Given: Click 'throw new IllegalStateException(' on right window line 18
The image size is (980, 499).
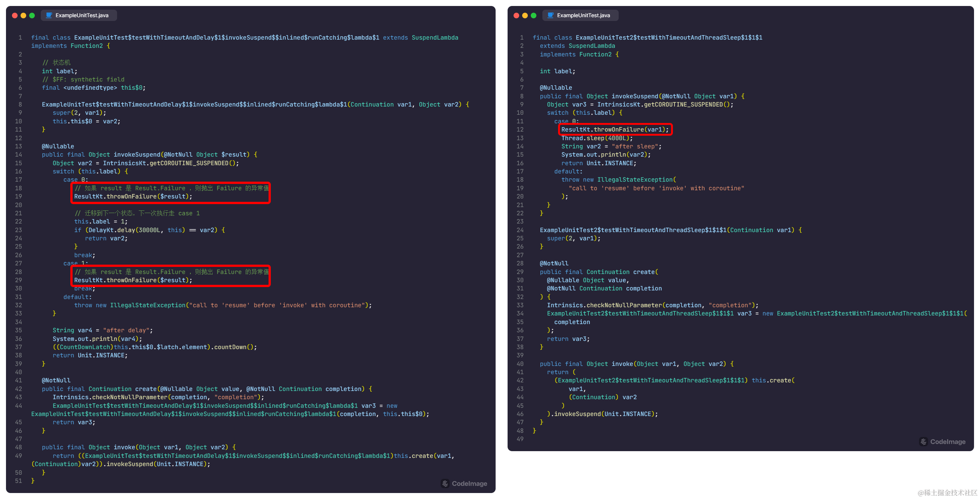Looking at the screenshot, I should [x=619, y=180].
